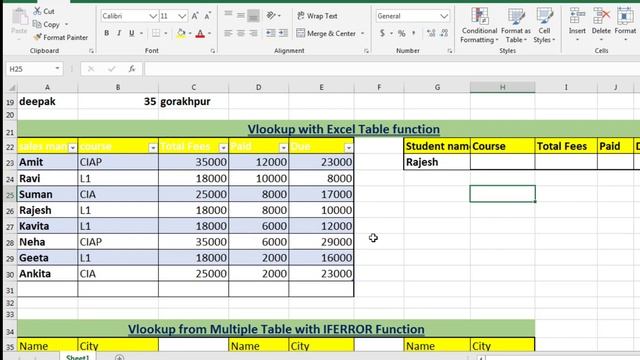This screenshot has width=640, height=360.
Task: Select the Sheet1 tab
Action: (78, 357)
